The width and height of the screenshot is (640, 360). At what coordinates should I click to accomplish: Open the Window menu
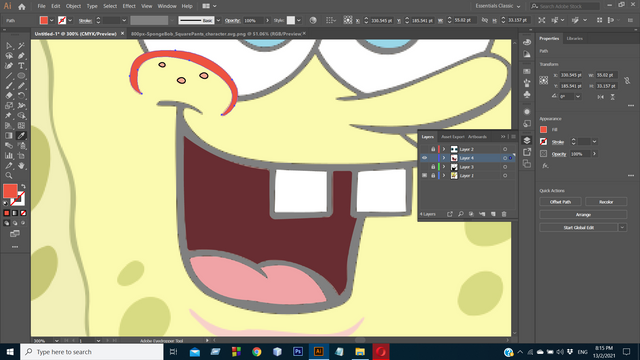click(x=167, y=6)
